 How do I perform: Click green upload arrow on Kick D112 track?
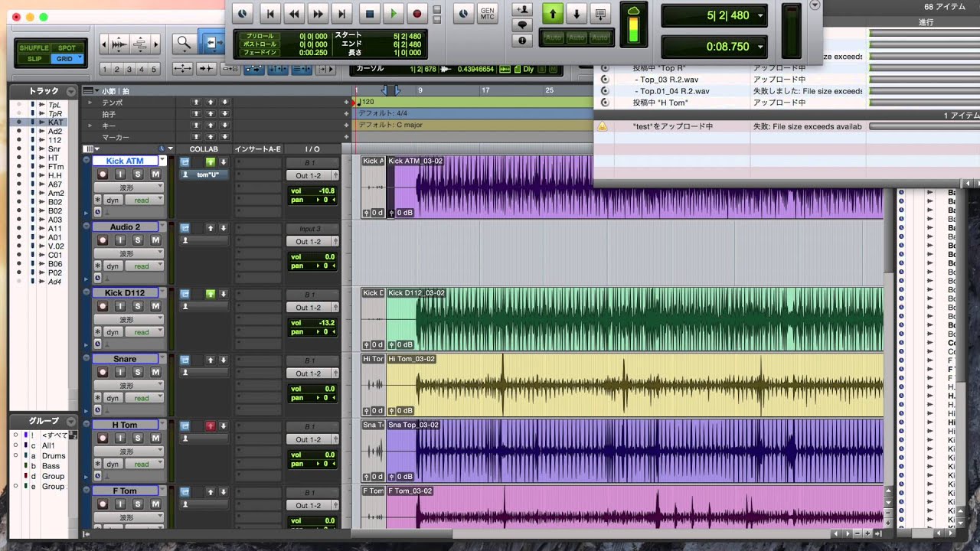pyautogui.click(x=210, y=294)
